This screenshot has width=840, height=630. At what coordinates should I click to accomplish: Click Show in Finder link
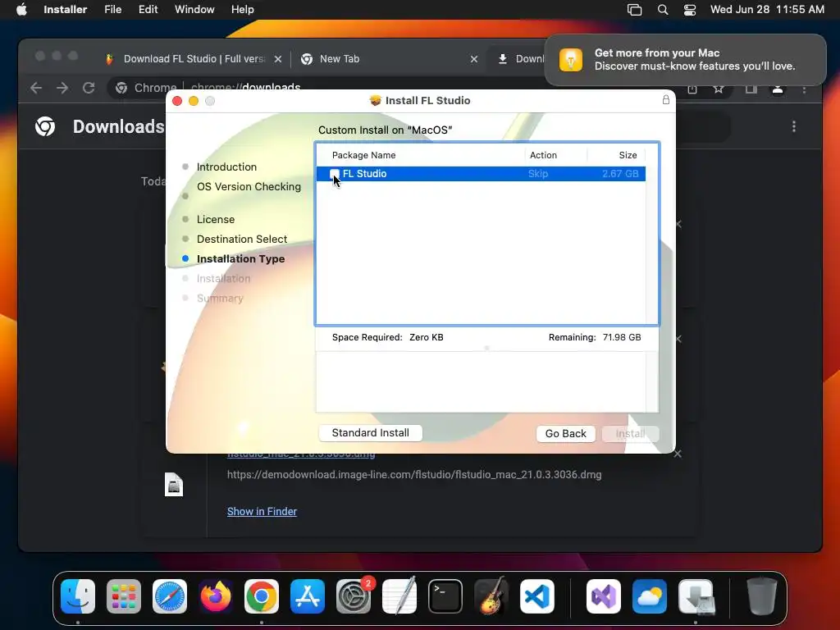coord(262,512)
